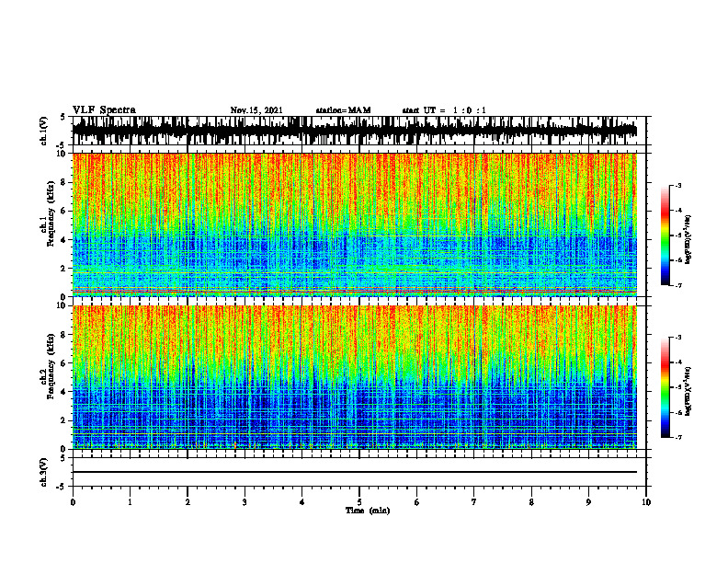Click the '-7' label on ch.1 colorbar
Screen dimensions: 728x563
pos(678,285)
